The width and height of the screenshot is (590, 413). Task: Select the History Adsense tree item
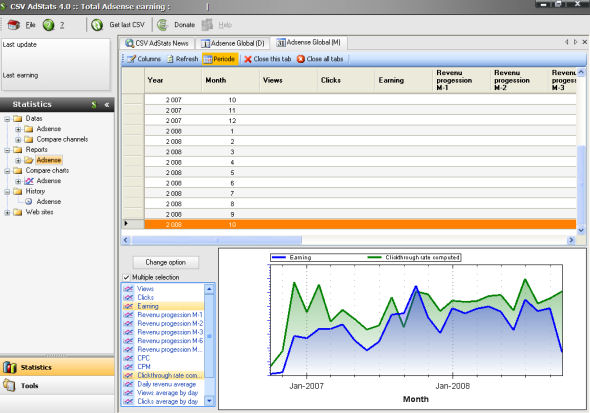tap(48, 202)
